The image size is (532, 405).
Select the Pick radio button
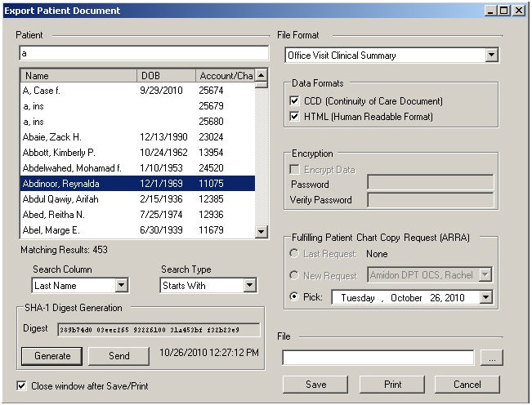click(294, 296)
